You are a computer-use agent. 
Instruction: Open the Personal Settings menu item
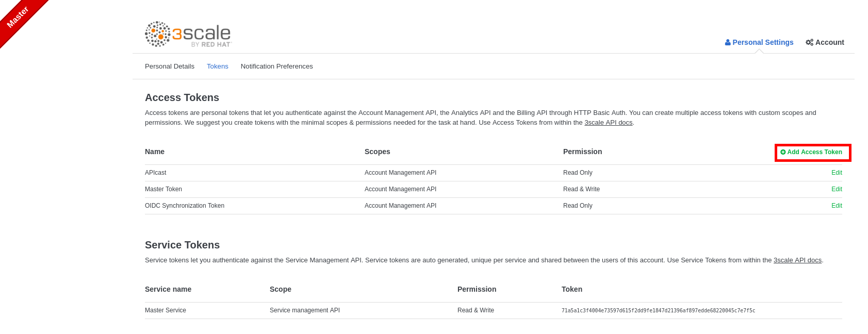pos(763,43)
